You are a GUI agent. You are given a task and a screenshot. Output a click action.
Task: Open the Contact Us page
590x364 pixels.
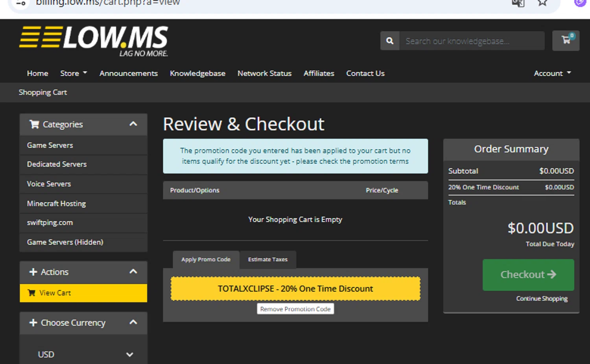pos(365,74)
